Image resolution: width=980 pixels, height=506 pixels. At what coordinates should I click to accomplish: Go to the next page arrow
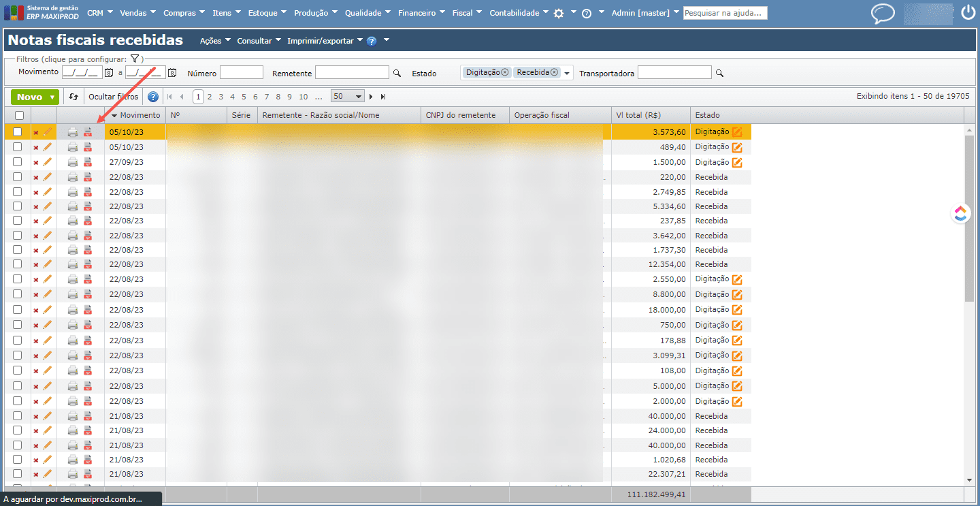tap(372, 97)
